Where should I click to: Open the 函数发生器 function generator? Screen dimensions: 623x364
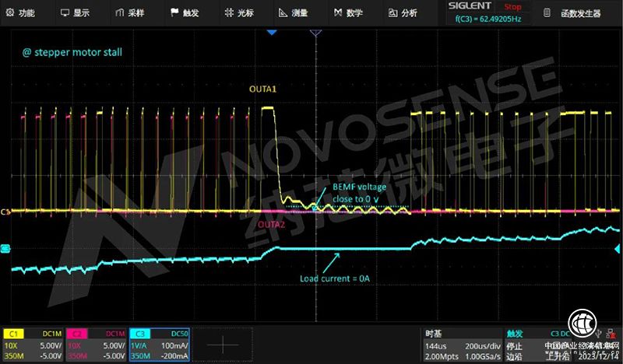click(575, 12)
